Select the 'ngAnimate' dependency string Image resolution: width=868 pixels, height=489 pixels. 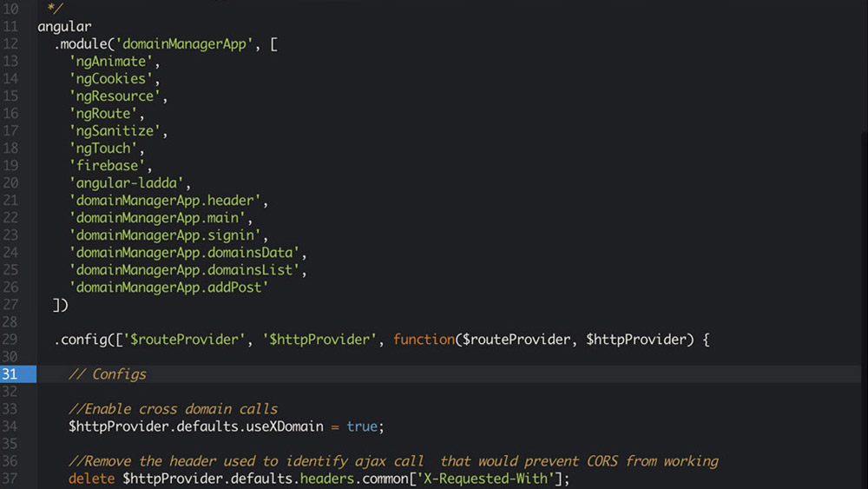pos(111,61)
